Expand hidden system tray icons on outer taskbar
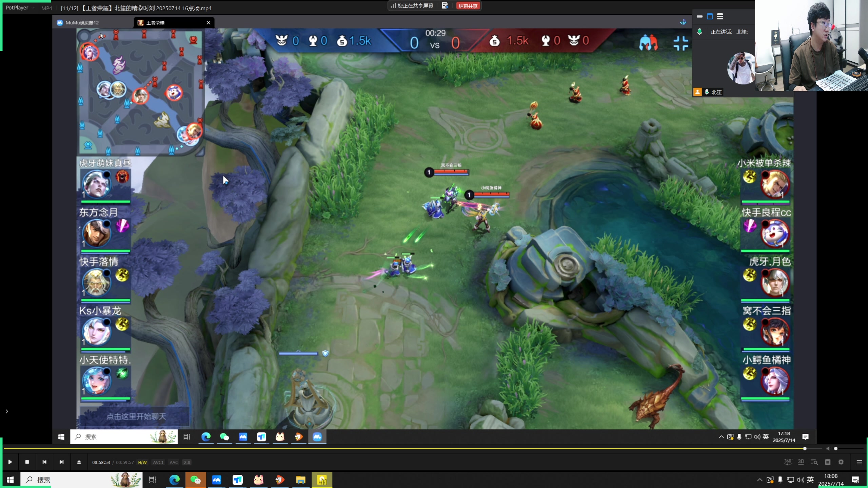The height and width of the screenshot is (488, 868). [759, 480]
